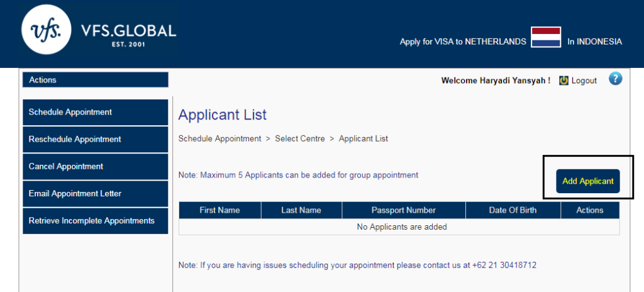This screenshot has width=644, height=292.
Task: Open Schedule Appointment in the sidebar
Action: pyautogui.click(x=96, y=112)
